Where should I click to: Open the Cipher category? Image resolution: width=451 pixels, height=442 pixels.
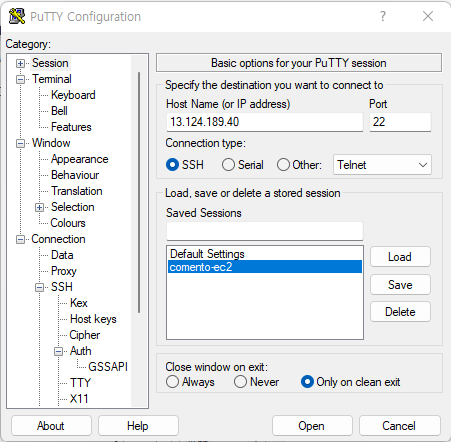point(84,335)
